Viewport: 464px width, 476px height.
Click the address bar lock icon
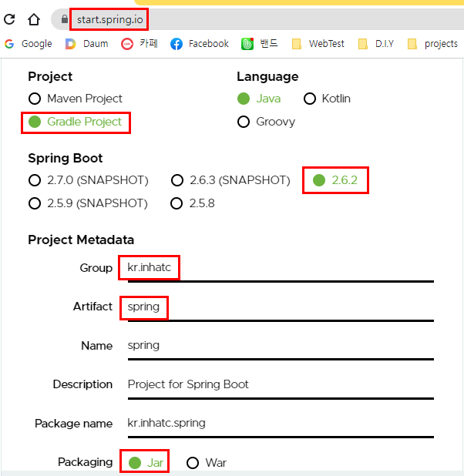(x=65, y=19)
